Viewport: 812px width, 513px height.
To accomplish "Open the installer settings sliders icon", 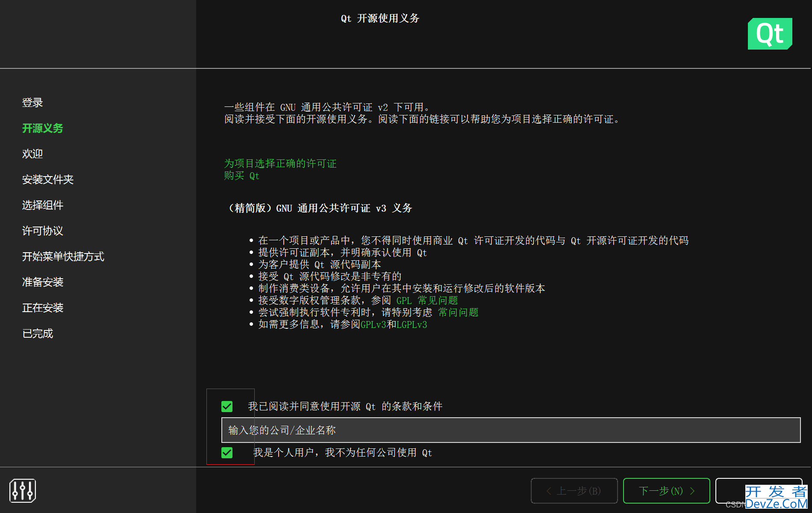I will click(23, 490).
